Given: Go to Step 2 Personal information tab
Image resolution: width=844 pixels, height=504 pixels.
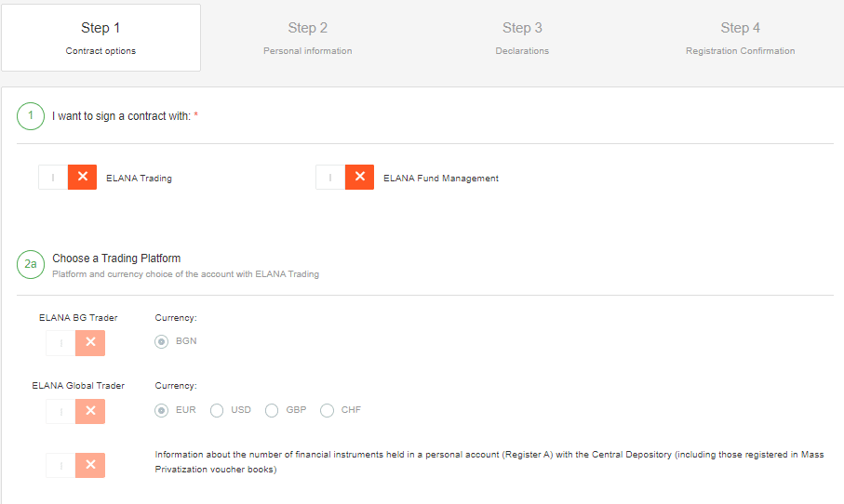Looking at the screenshot, I should tap(308, 37).
